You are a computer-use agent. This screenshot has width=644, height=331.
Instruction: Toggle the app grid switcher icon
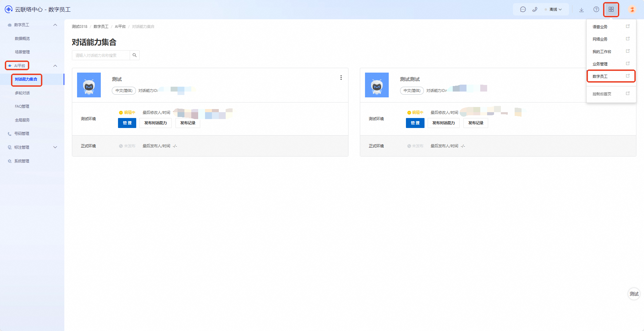(x=611, y=10)
